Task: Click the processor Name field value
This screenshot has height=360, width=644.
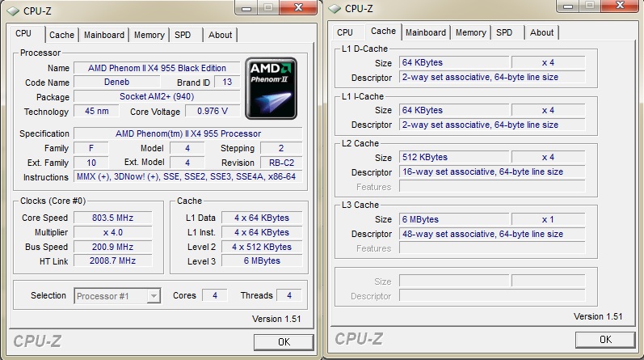Action: (157, 68)
